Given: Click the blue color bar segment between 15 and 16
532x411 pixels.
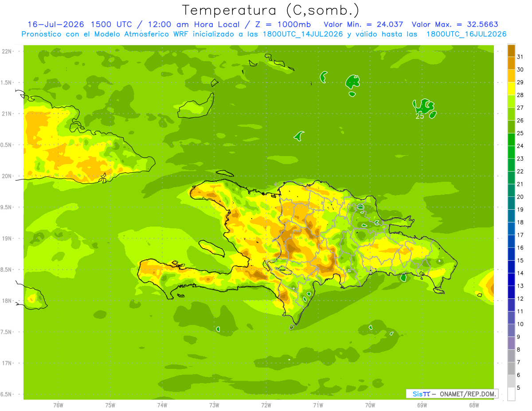Looking at the screenshot, I should [x=511, y=254].
